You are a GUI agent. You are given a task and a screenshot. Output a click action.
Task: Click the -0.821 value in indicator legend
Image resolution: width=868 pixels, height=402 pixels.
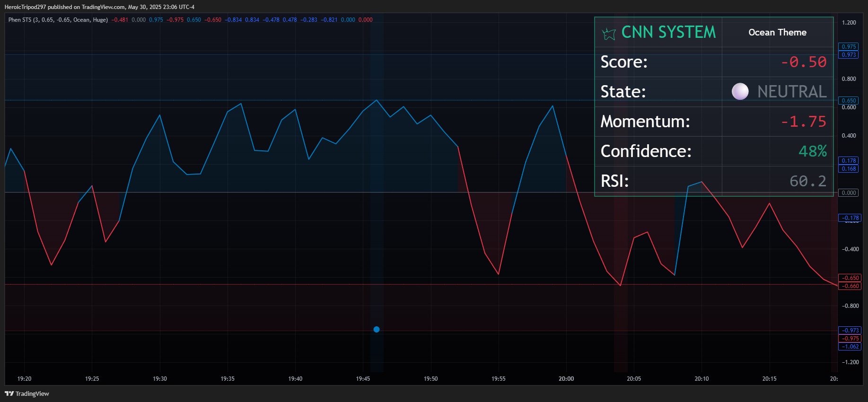pyautogui.click(x=329, y=20)
